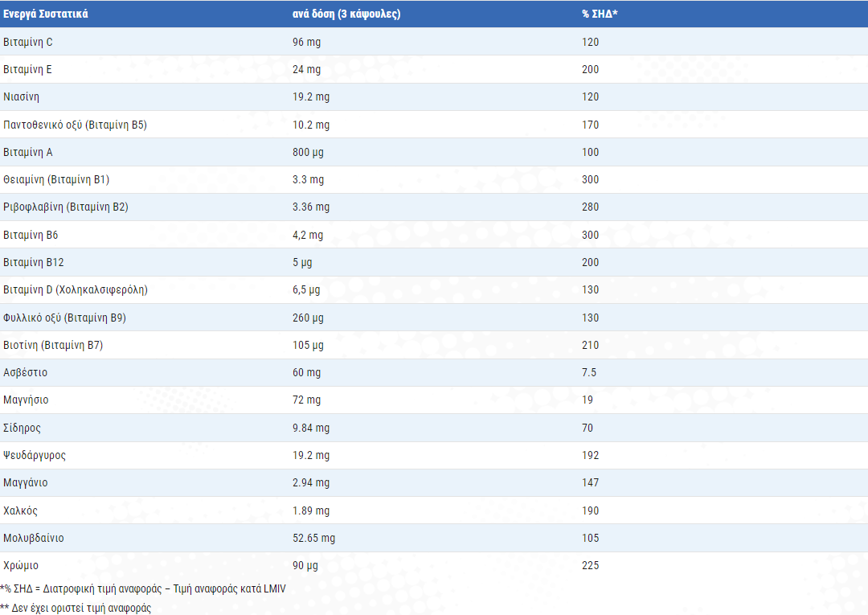
Task: Click the 225 percentage for Χρώμιο
Action: point(591,565)
